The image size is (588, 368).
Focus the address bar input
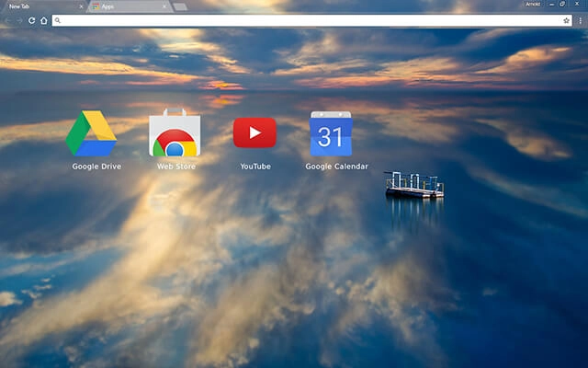(312, 20)
